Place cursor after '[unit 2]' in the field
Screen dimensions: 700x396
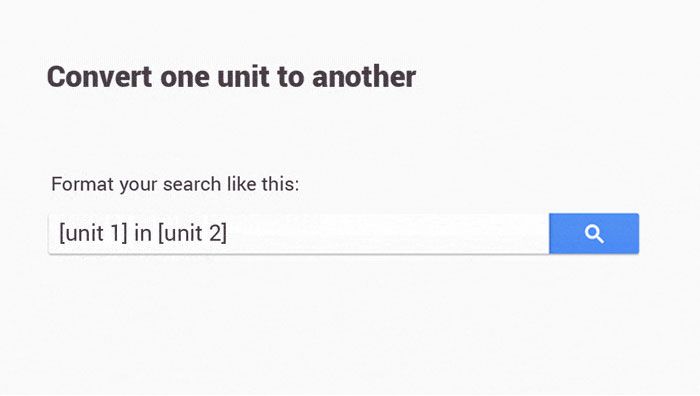[x=229, y=233]
